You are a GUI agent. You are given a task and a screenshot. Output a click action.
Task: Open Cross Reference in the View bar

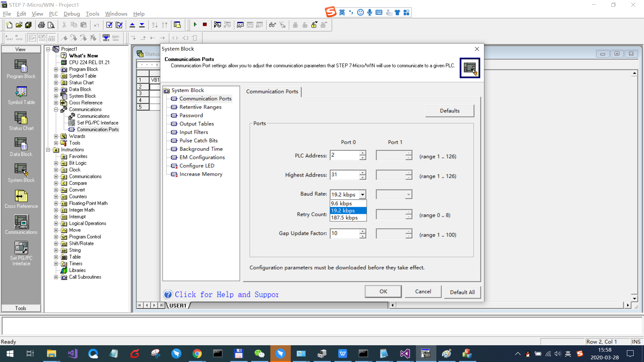point(21,199)
